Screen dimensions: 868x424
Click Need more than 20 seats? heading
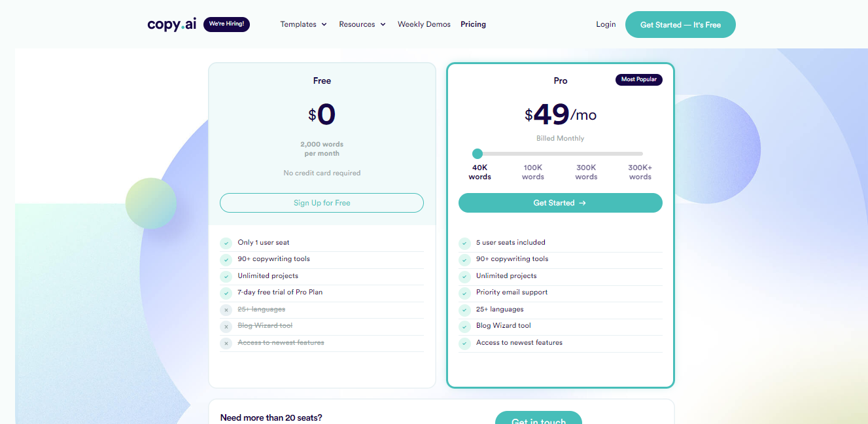(271, 417)
